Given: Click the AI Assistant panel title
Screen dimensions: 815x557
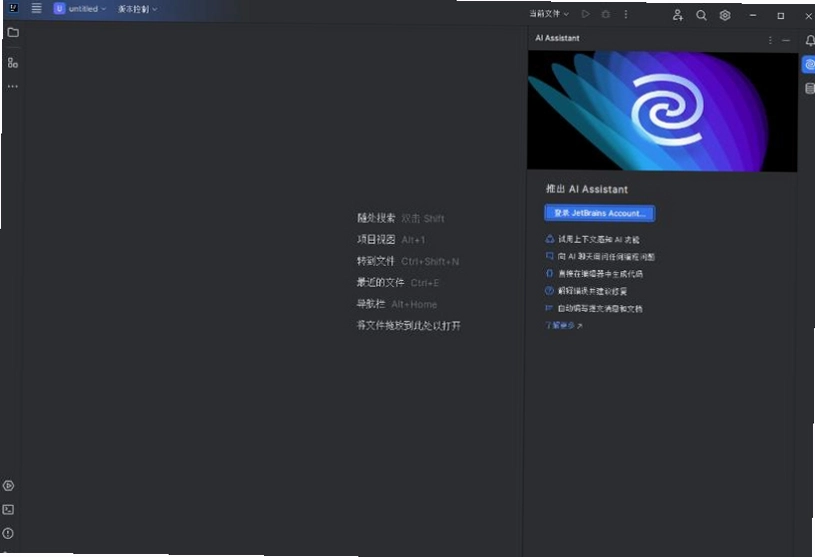Looking at the screenshot, I should (557, 38).
